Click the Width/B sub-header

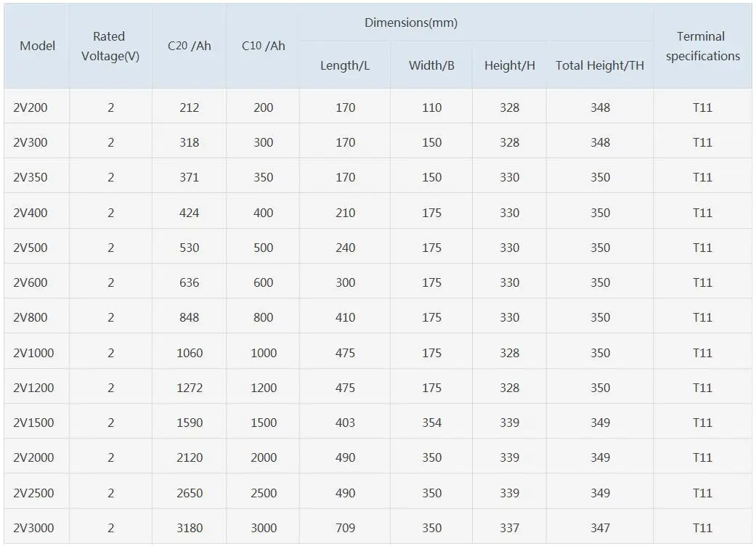pyautogui.click(x=431, y=65)
